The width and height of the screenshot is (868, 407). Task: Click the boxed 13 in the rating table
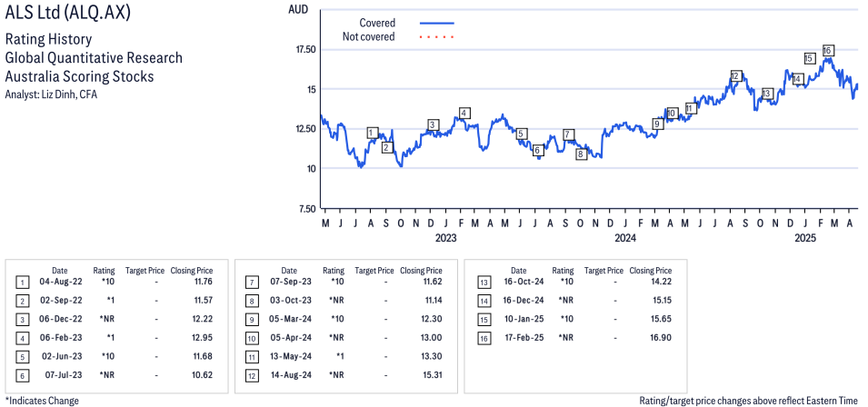tap(483, 283)
